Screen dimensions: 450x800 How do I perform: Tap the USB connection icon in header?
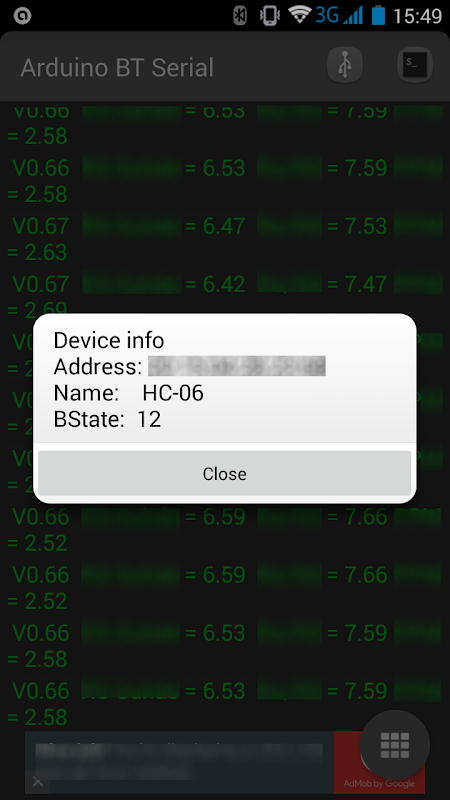pyautogui.click(x=344, y=65)
